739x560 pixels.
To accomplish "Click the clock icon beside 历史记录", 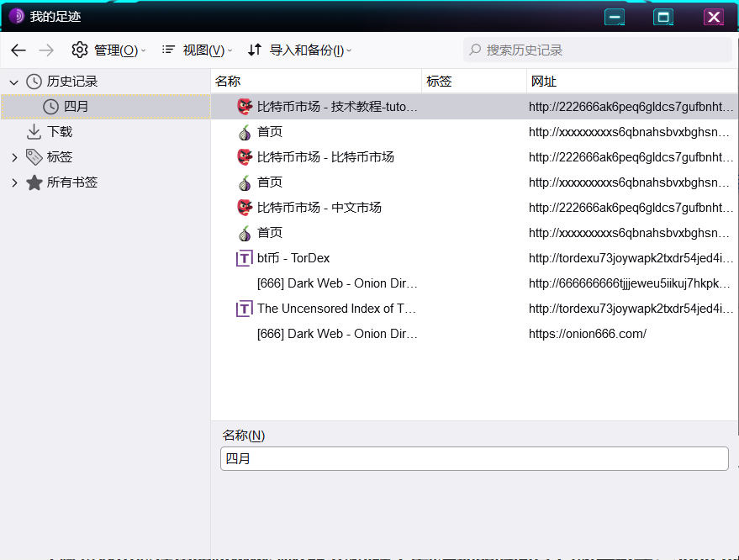I will point(34,82).
